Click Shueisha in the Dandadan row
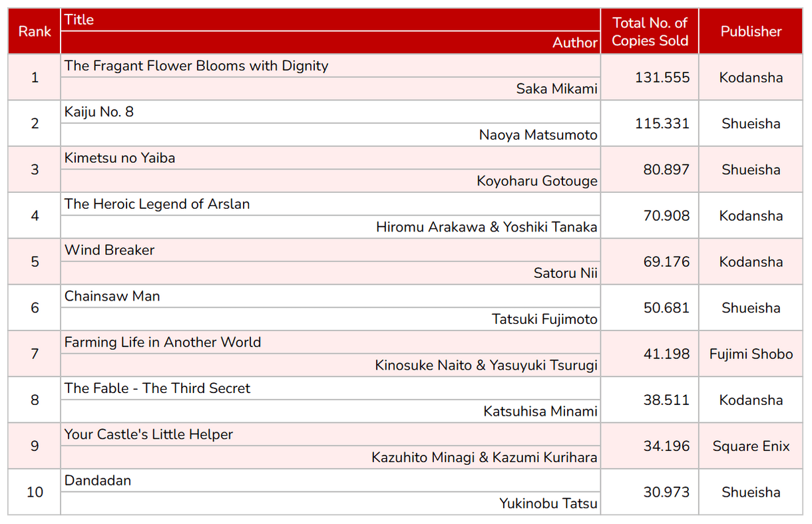The height and width of the screenshot is (524, 812). 751,492
